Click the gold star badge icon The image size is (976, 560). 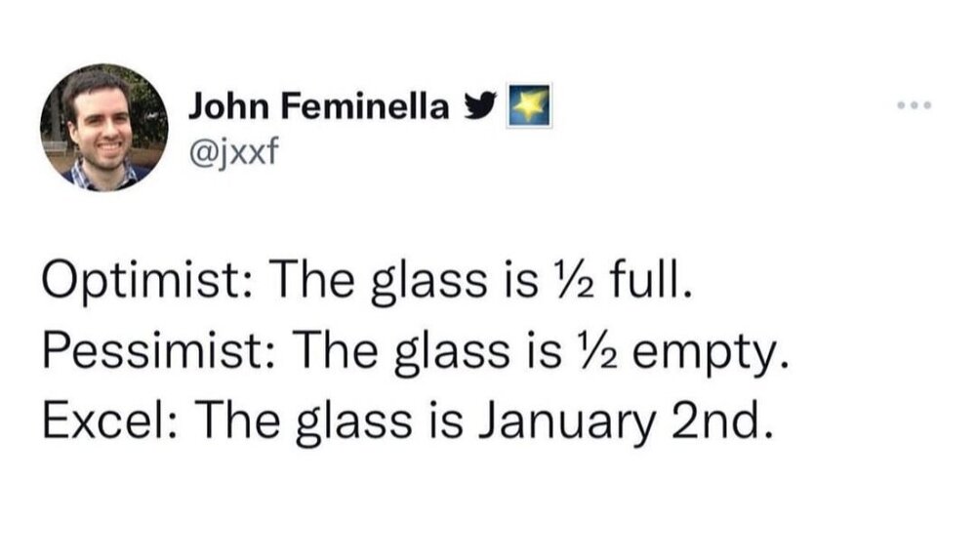528,105
